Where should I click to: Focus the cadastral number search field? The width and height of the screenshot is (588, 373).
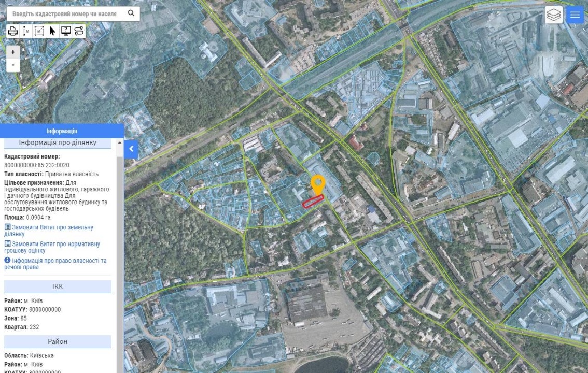64,14
